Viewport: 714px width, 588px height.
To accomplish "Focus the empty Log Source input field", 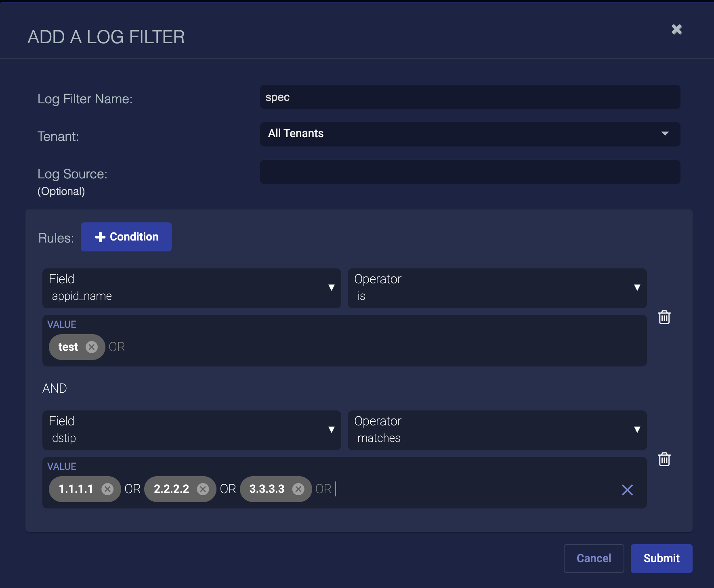I will pyautogui.click(x=470, y=172).
